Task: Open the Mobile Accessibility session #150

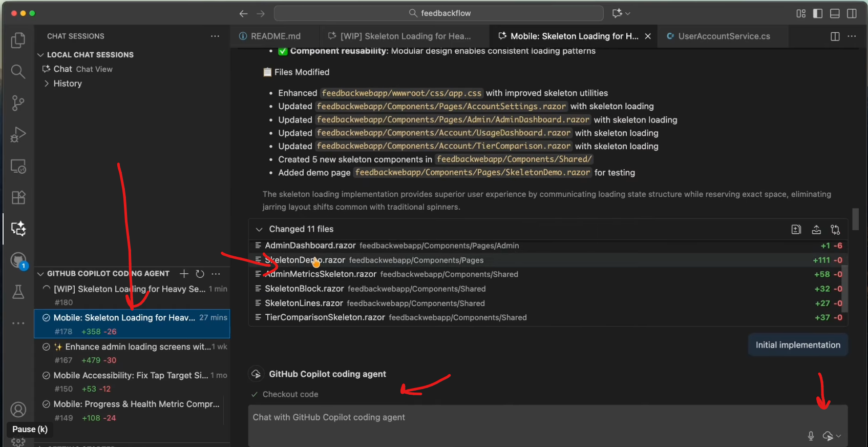Action: click(x=132, y=382)
